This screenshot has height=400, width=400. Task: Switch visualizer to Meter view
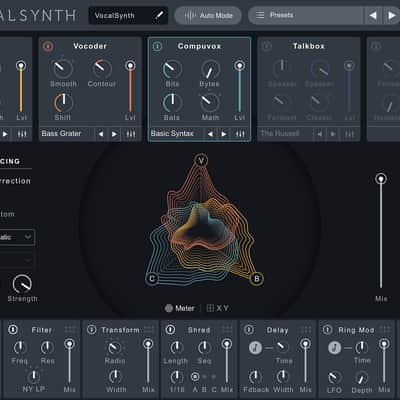180,308
